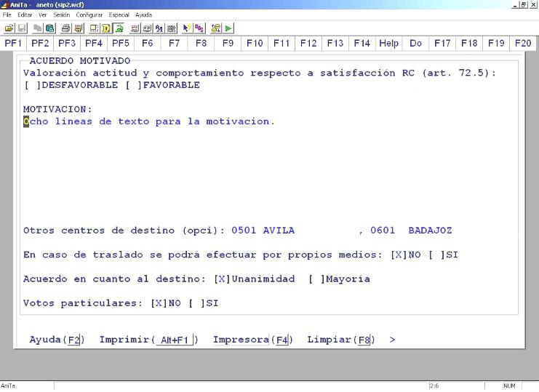The width and height of the screenshot is (539, 392).
Task: Toggle Unanimidad checkbox for destination agreement
Action: [x=221, y=279]
